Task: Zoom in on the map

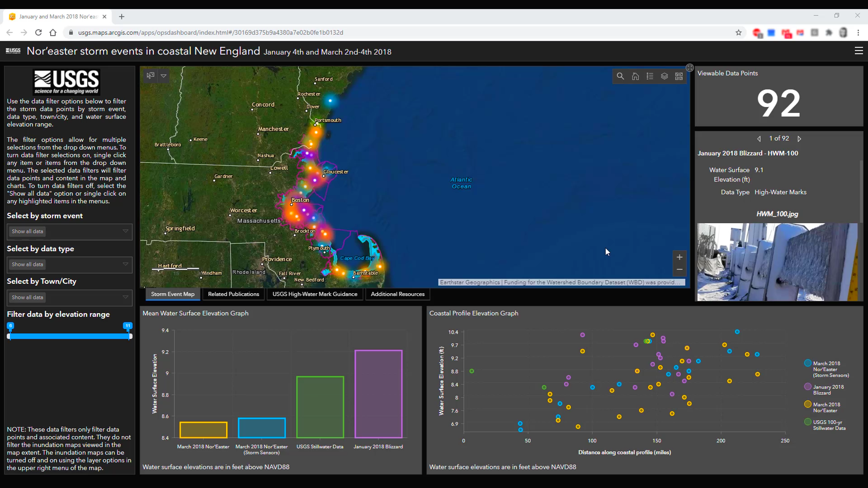Action: pyautogui.click(x=679, y=257)
